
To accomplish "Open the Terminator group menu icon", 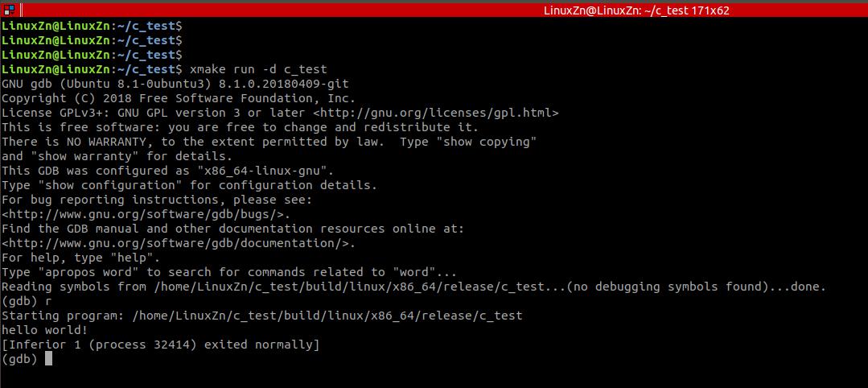I will coord(10,10).
